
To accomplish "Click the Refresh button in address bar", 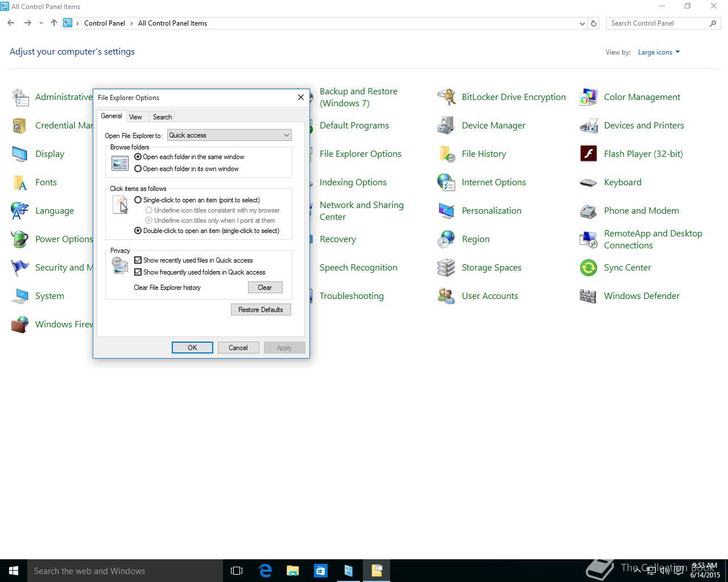I will [594, 23].
